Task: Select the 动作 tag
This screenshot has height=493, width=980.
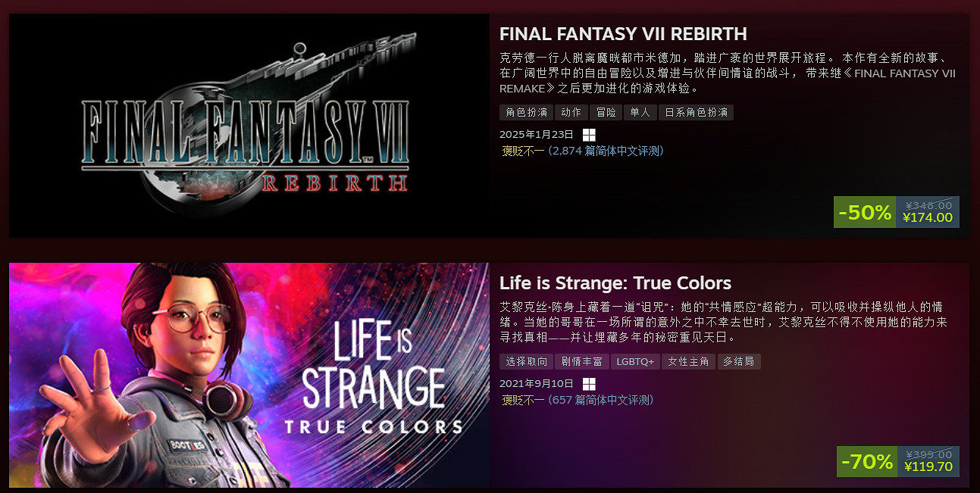Action: point(570,113)
